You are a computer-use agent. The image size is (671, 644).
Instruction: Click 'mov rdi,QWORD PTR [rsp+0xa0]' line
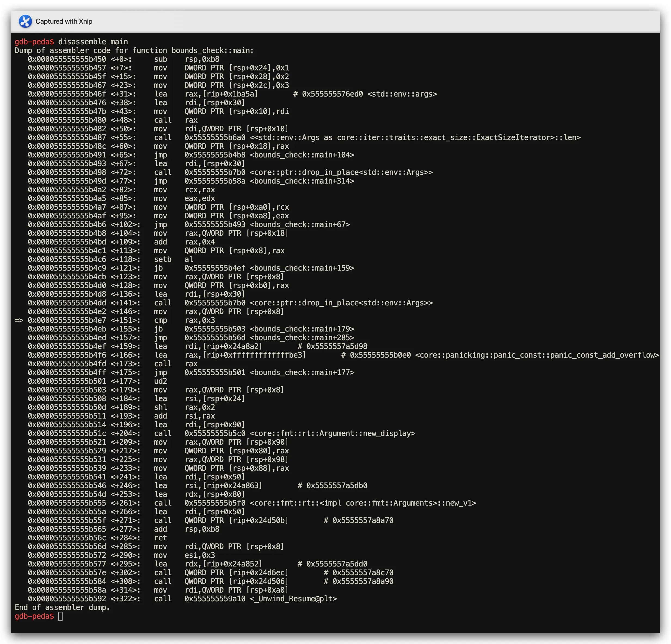click(221, 590)
